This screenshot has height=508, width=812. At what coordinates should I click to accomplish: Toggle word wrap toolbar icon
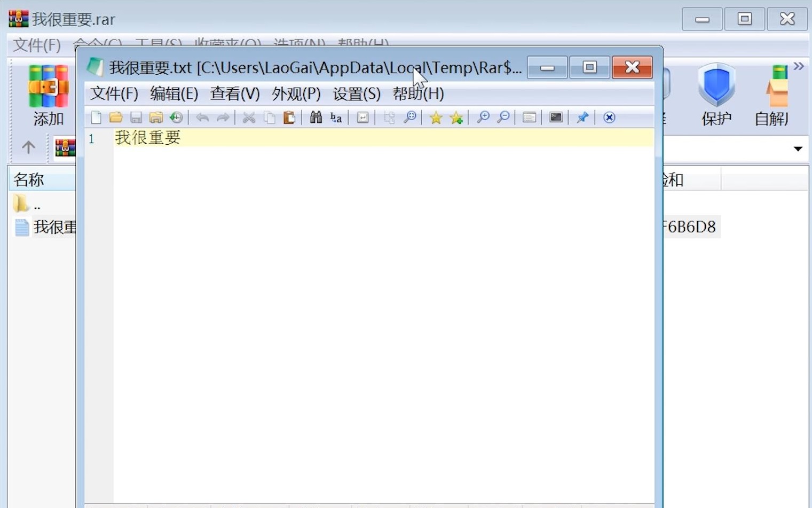click(x=362, y=118)
